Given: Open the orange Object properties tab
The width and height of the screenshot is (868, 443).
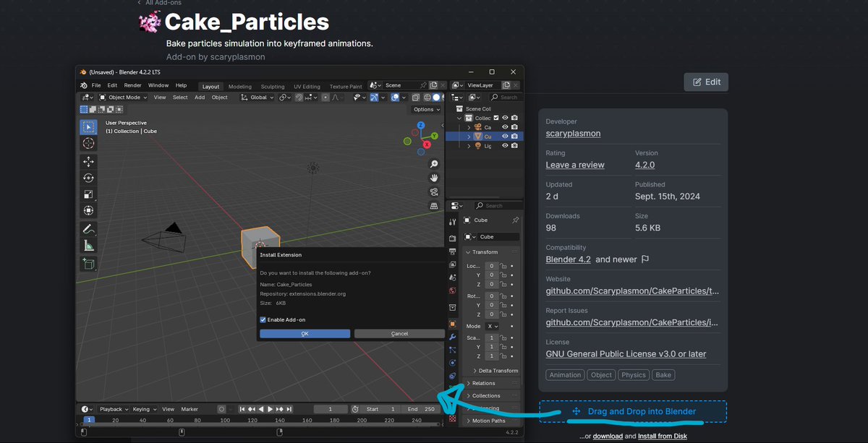Looking at the screenshot, I should [x=453, y=324].
